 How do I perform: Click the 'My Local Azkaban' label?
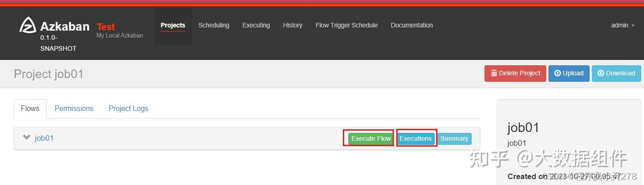[119, 36]
